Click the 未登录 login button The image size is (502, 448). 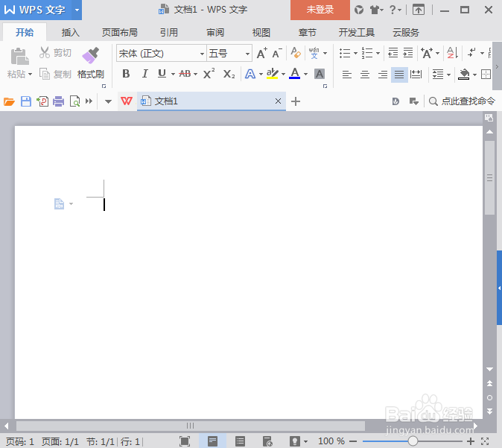[x=320, y=10]
